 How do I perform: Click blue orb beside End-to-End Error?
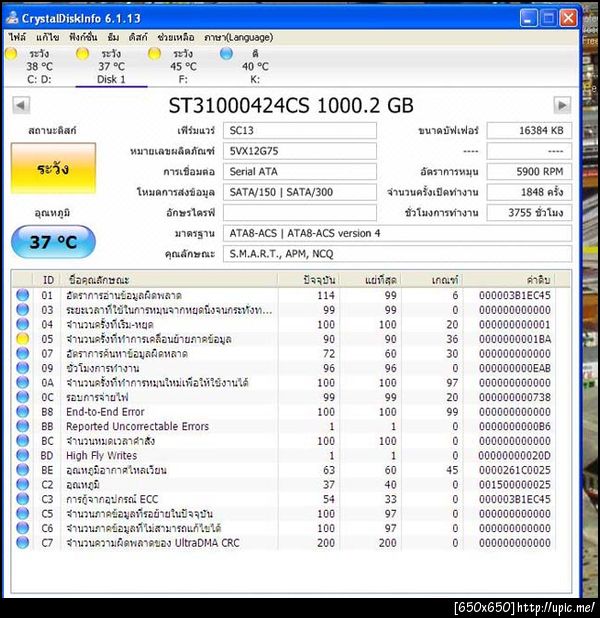pos(23,412)
